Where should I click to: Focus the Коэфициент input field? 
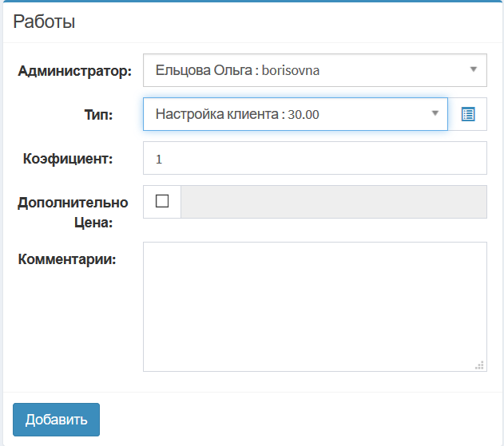[x=315, y=158]
